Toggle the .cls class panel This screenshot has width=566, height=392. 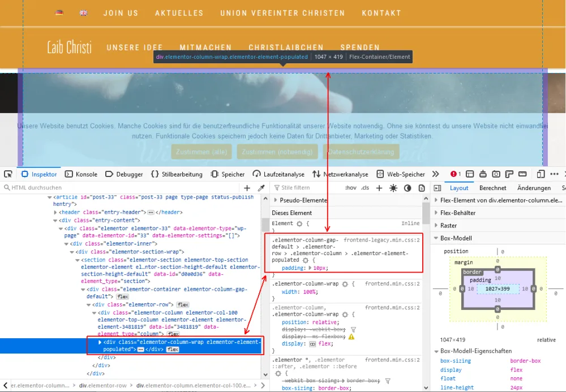click(365, 188)
